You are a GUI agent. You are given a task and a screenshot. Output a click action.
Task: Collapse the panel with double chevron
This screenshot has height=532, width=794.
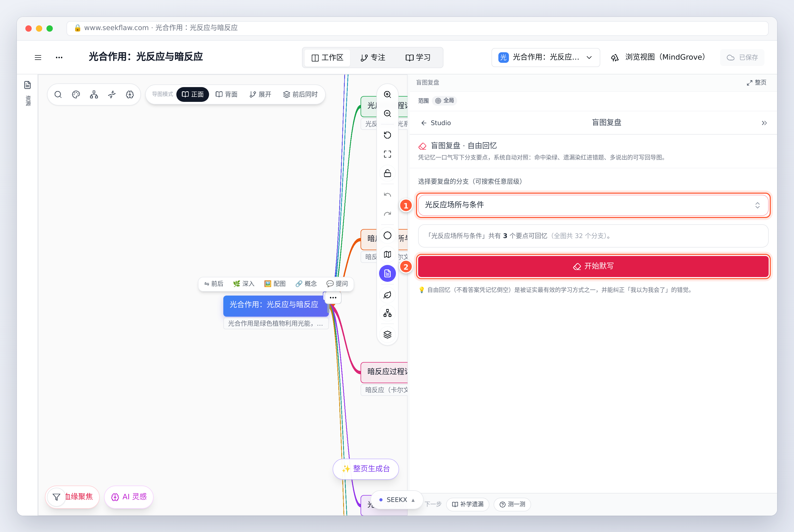[764, 123]
